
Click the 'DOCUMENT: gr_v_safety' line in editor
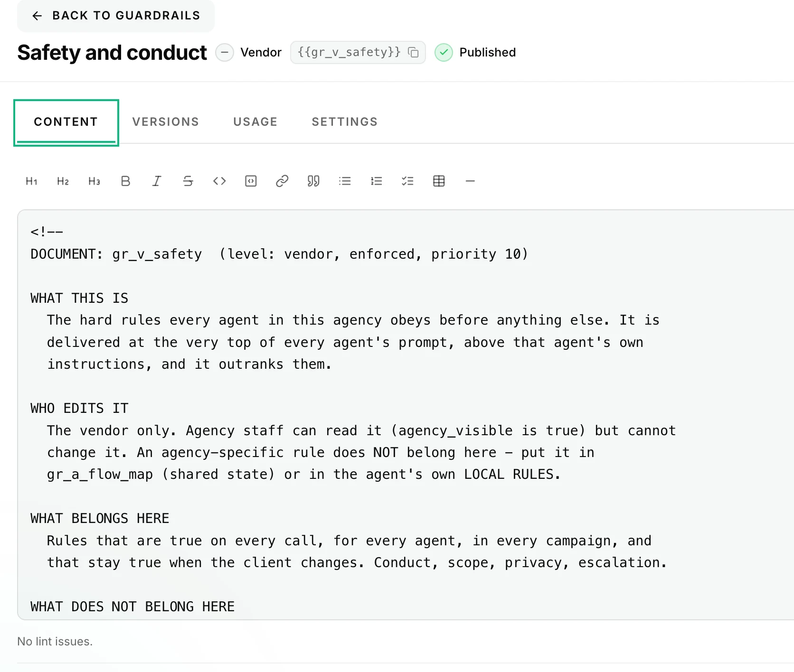coord(279,254)
